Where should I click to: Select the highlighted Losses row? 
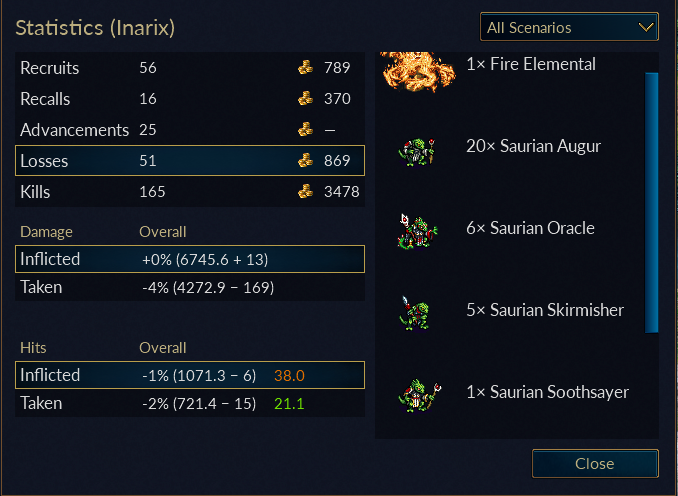click(x=190, y=160)
